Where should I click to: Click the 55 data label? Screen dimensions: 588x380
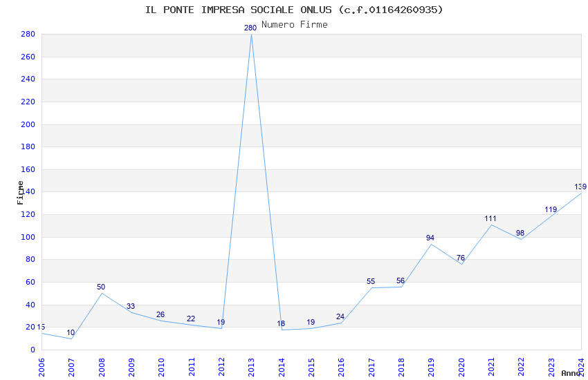point(371,281)
